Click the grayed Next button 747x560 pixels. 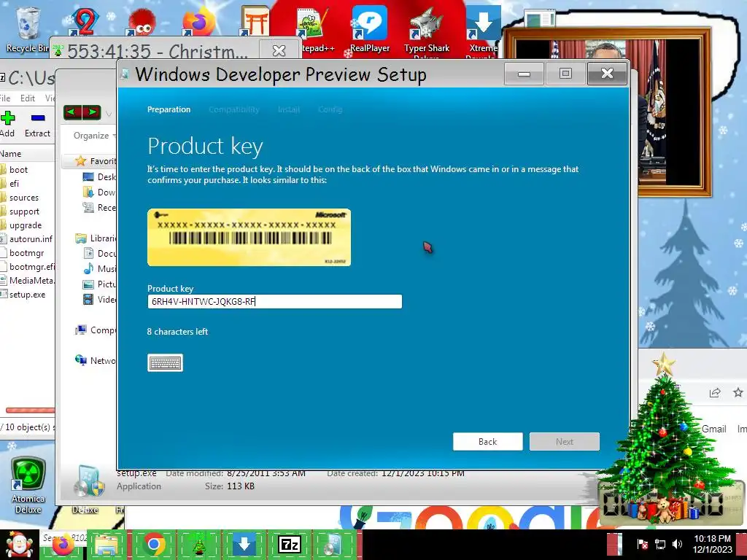coord(565,441)
